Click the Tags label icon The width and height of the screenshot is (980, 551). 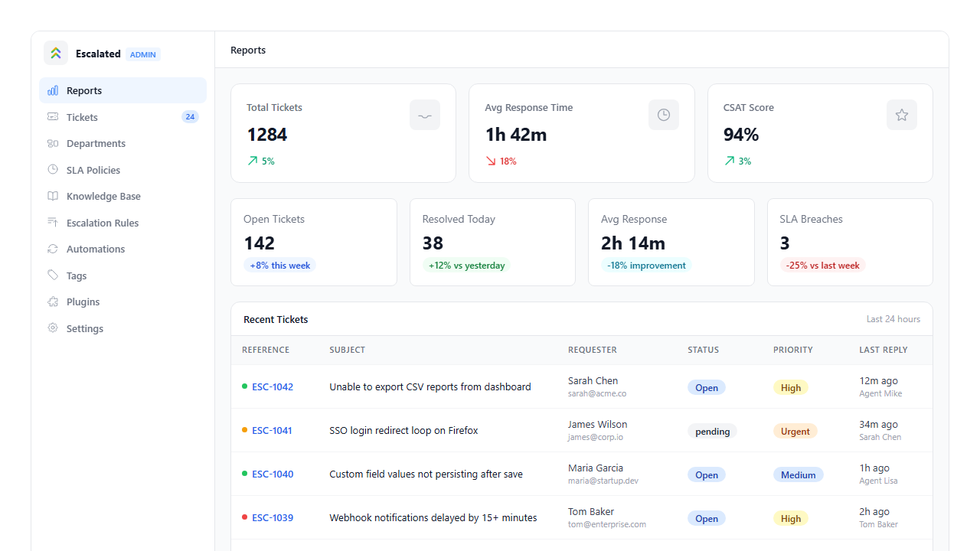tap(53, 275)
